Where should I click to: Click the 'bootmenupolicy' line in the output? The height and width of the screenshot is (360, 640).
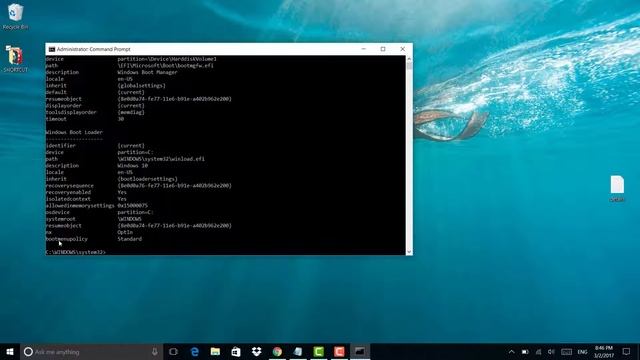(94, 239)
